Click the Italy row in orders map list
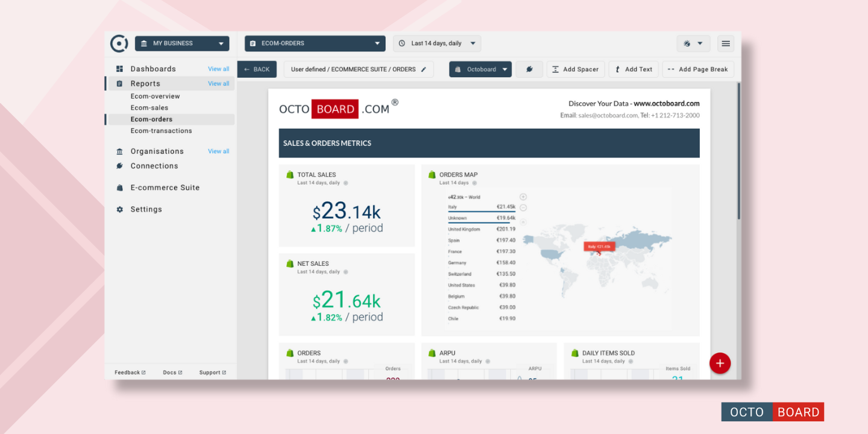This screenshot has width=868, height=434. 482,207
